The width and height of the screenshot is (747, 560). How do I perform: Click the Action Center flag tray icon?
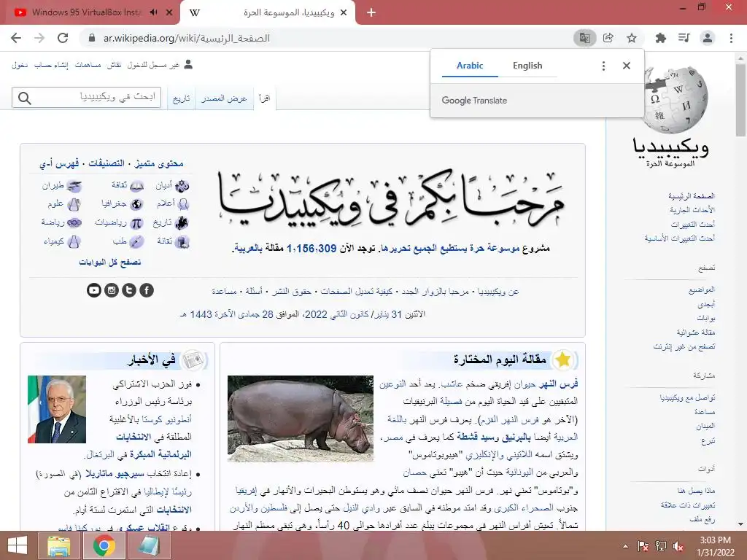[x=643, y=546]
